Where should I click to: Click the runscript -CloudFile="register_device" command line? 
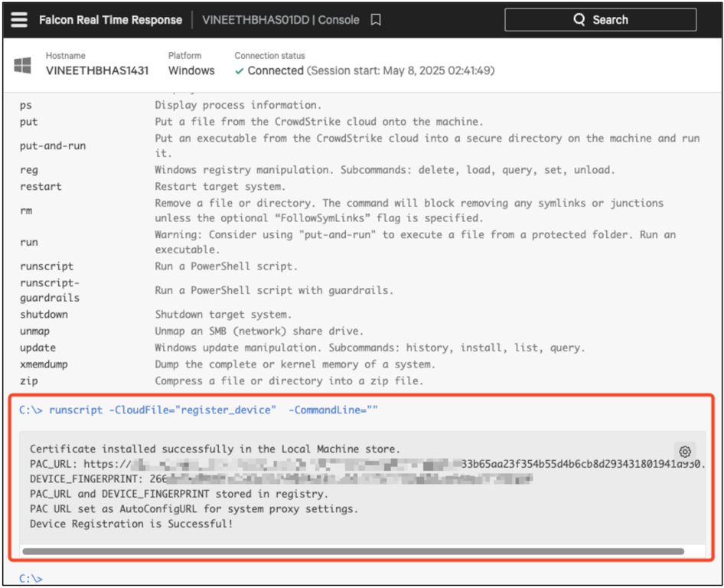(198, 410)
